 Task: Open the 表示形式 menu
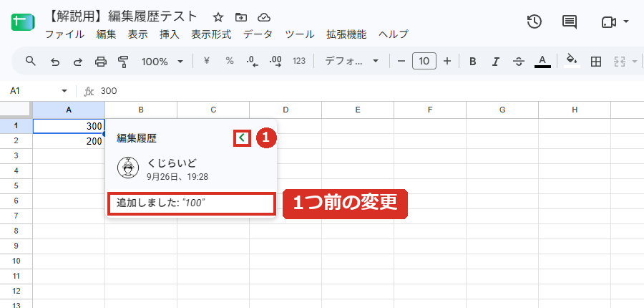pyautogui.click(x=211, y=34)
